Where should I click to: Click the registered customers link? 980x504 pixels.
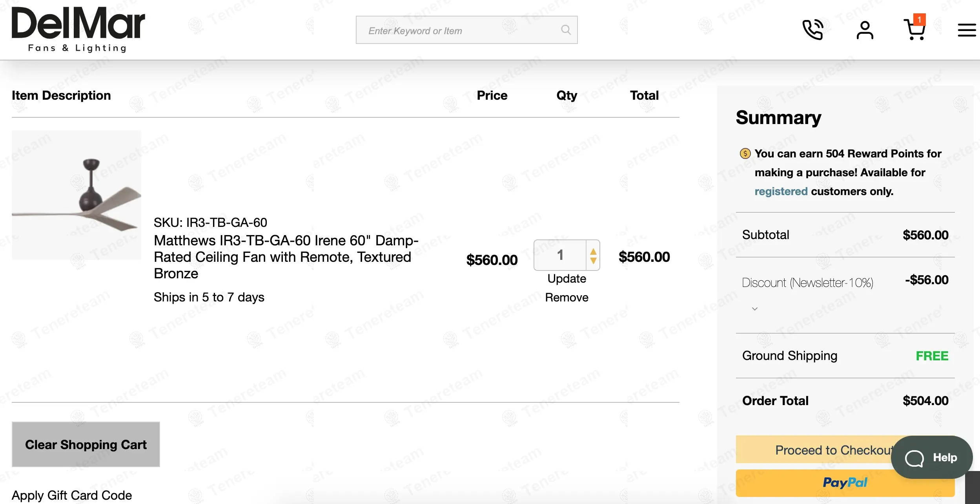click(781, 191)
